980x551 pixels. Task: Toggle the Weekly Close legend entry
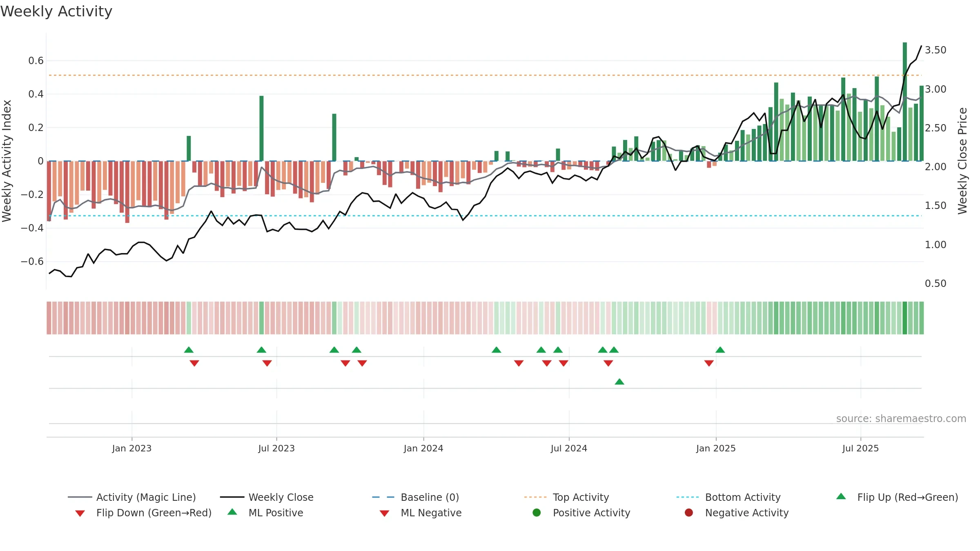[267, 497]
